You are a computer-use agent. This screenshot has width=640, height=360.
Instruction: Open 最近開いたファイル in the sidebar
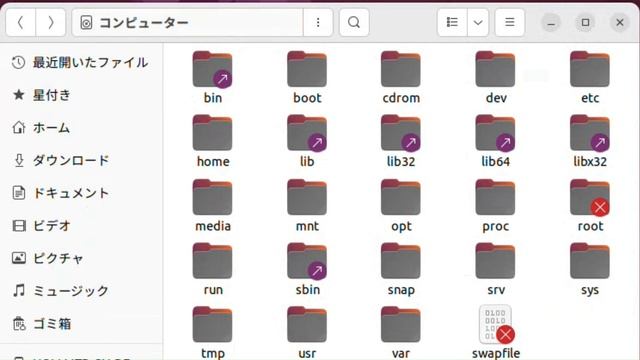[81, 62]
